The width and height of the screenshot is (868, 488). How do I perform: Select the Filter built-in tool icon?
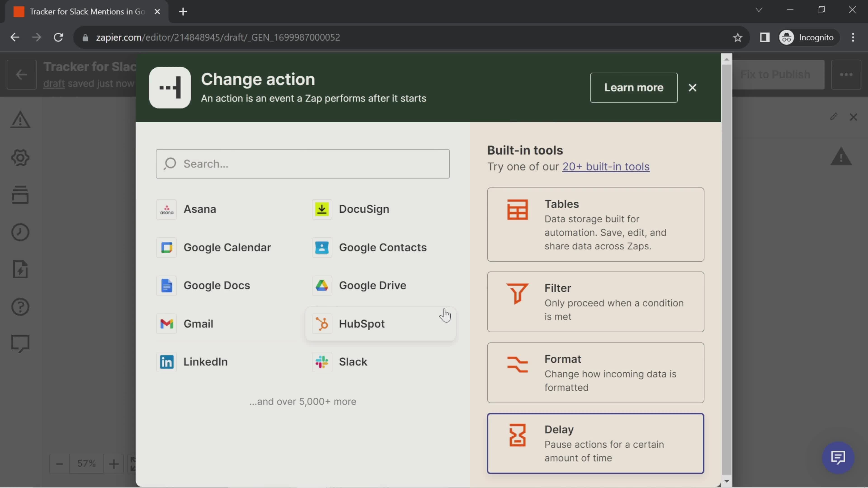pyautogui.click(x=516, y=294)
